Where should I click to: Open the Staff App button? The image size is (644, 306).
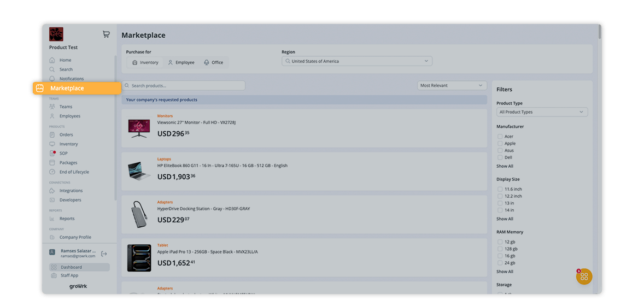tap(69, 275)
